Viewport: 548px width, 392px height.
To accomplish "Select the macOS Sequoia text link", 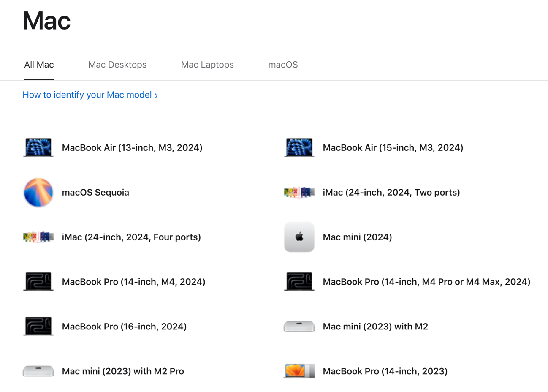I will (95, 192).
